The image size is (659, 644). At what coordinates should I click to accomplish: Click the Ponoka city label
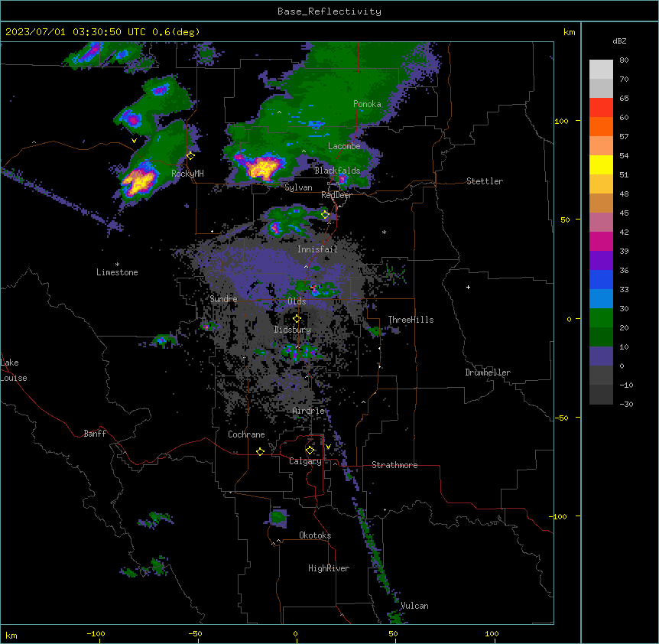(367, 104)
